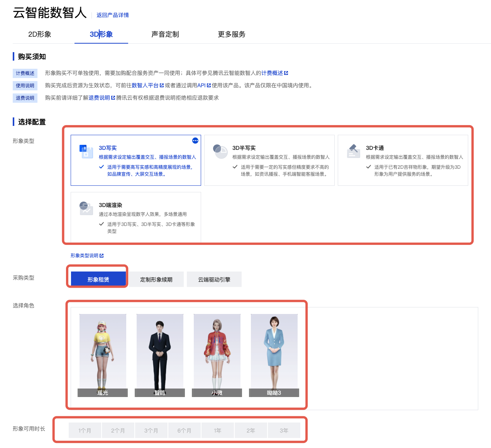
Task: Open the 声音定制 tab
Action: coord(165,34)
